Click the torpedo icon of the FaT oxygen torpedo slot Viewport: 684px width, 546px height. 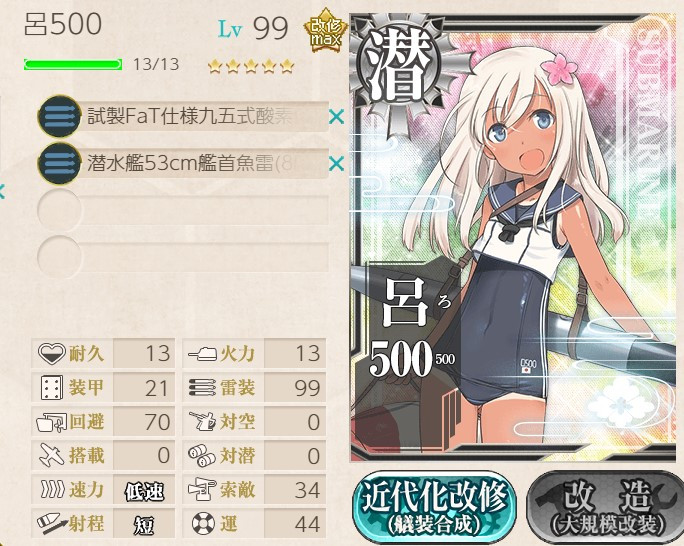coord(59,116)
